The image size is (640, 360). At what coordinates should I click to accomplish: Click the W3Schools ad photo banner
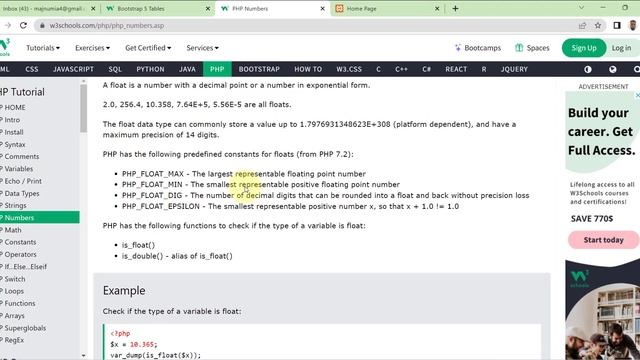pyautogui.click(x=602, y=309)
